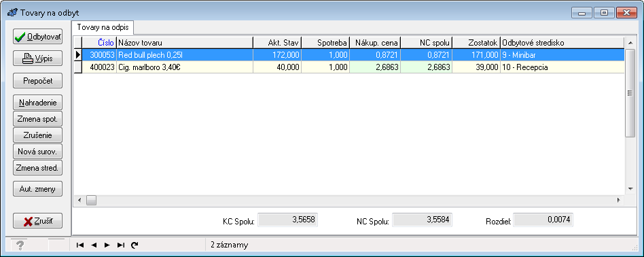Click Spotreba cell of Red bull row
The height and width of the screenshot is (257, 644).
pyautogui.click(x=325, y=55)
